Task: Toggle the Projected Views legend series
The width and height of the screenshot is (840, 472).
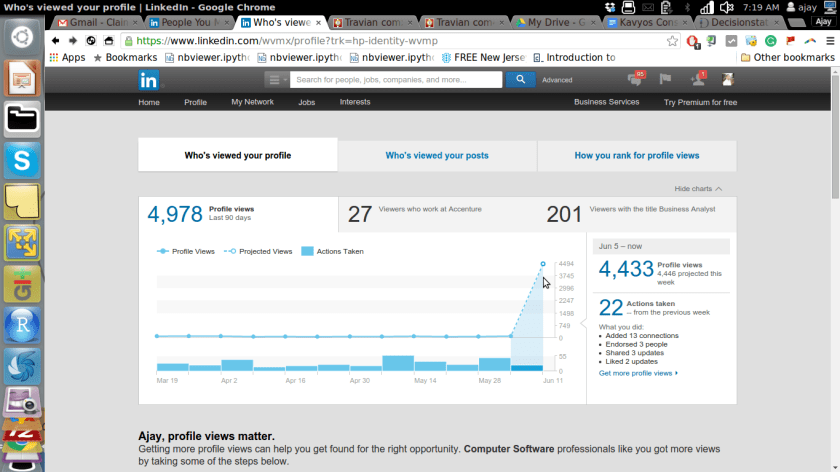Action: coord(258,251)
